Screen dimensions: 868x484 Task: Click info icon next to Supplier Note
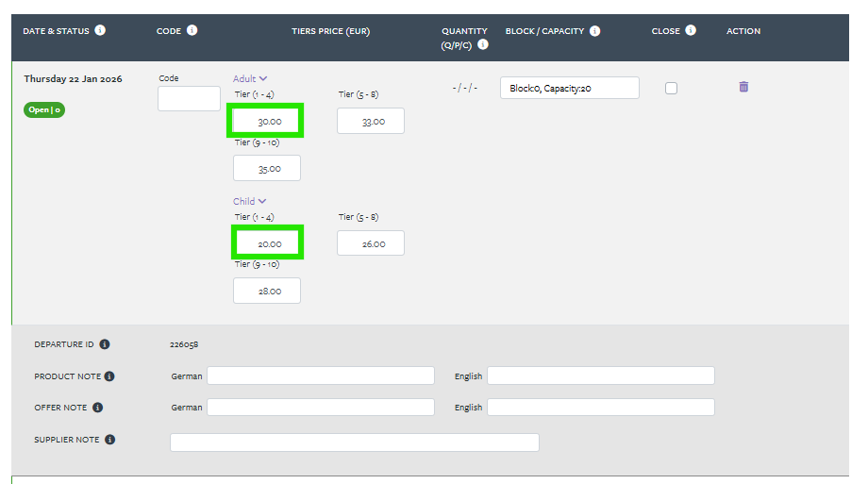(x=110, y=440)
